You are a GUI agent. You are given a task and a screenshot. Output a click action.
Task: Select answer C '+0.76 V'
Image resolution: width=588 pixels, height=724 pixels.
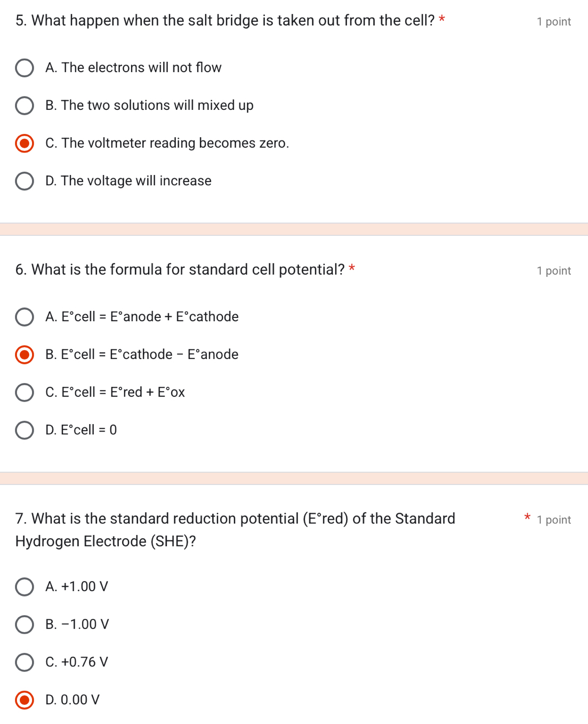click(x=25, y=662)
